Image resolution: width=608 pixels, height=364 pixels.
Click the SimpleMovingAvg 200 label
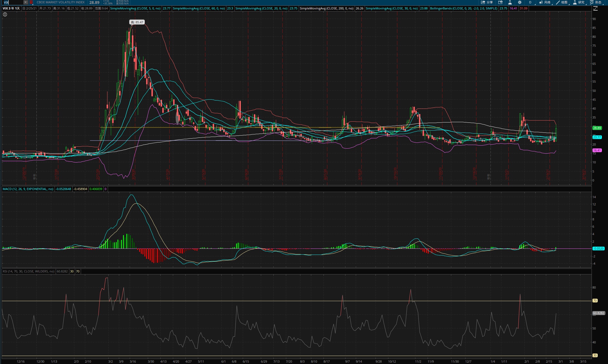326,8
